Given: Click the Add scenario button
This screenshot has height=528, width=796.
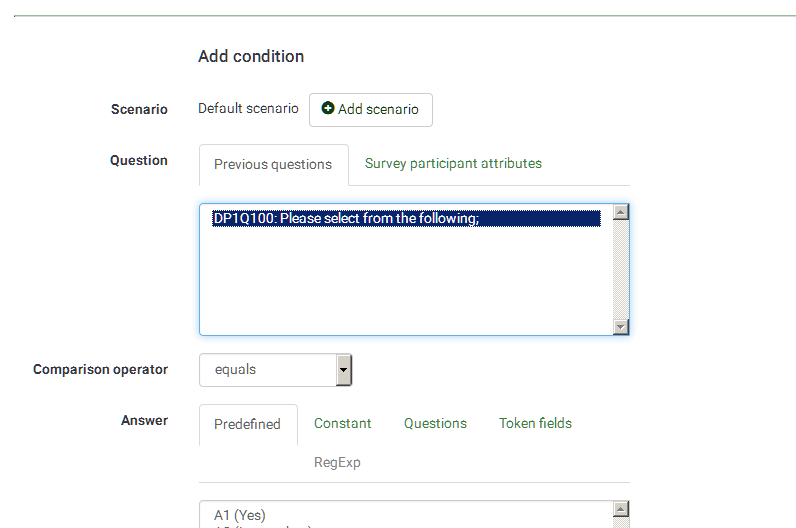Looking at the screenshot, I should (x=370, y=110).
